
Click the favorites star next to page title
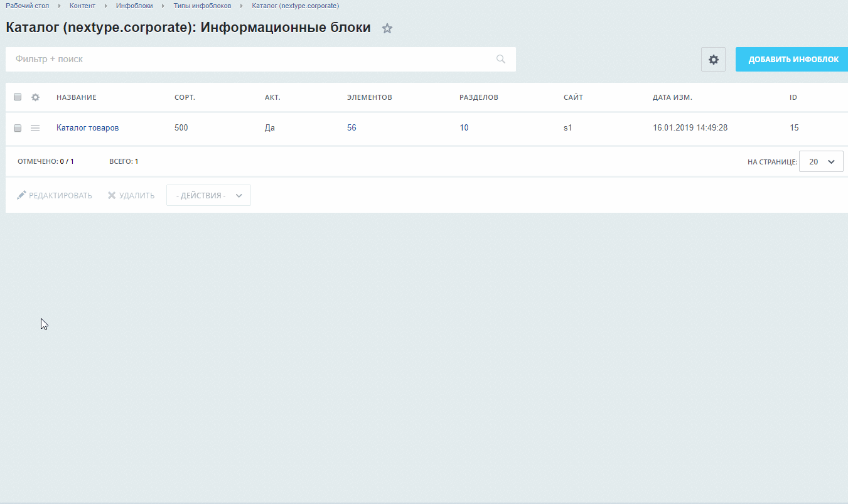click(387, 28)
